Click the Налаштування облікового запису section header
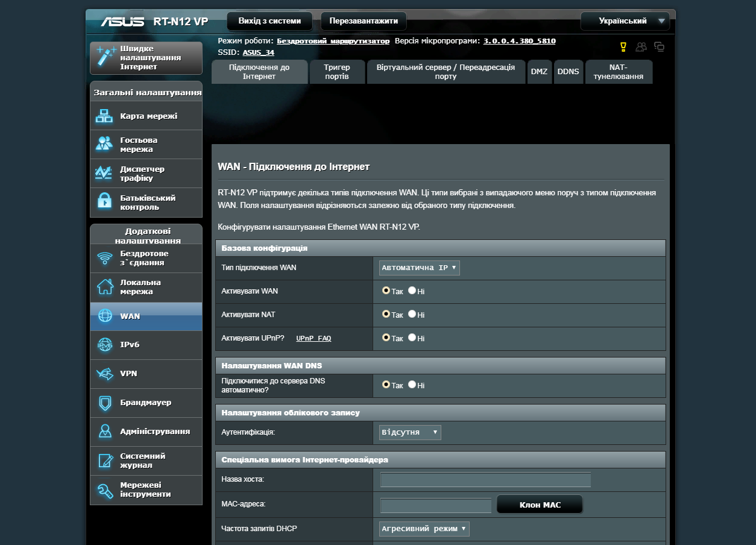 pyautogui.click(x=441, y=412)
